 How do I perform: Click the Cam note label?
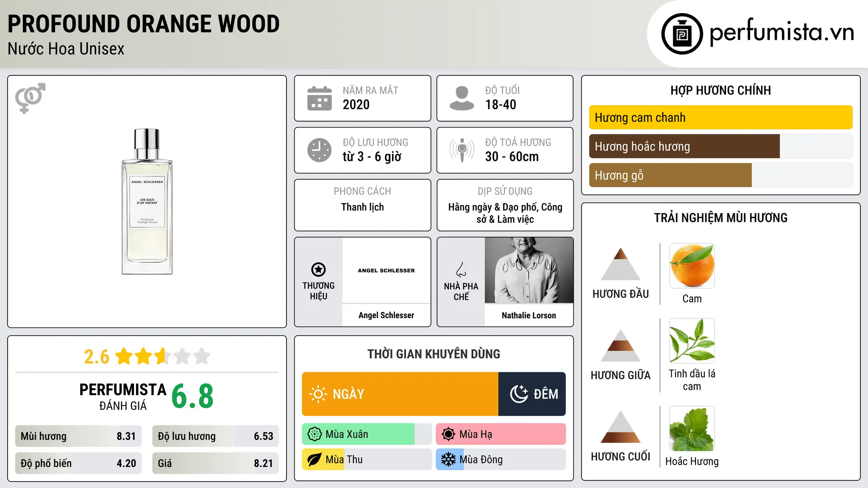(692, 299)
